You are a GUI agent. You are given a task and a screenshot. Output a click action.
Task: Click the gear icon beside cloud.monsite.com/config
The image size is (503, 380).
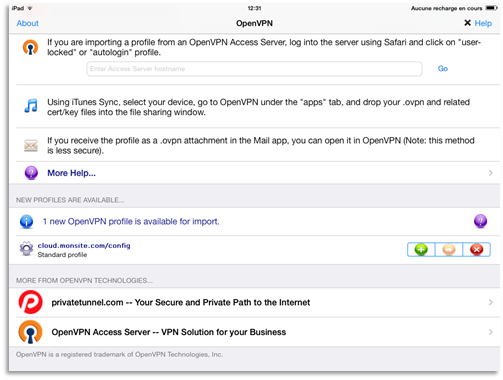pyautogui.click(x=26, y=249)
